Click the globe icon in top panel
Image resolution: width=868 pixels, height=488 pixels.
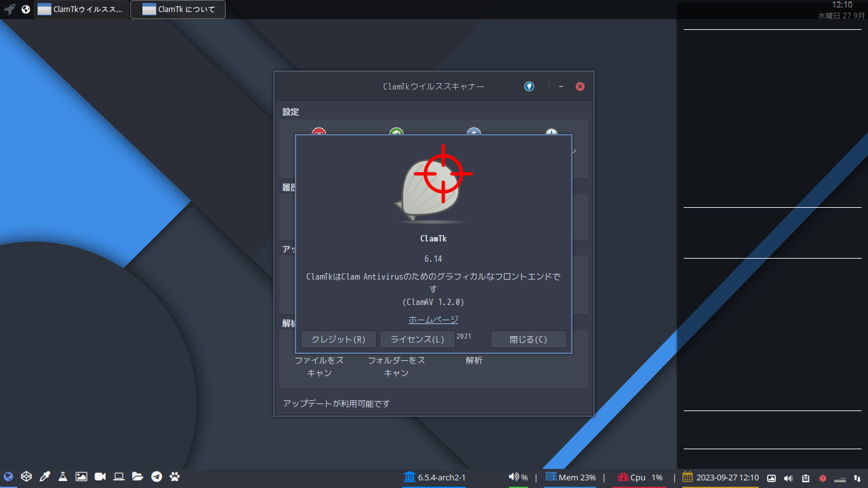pyautogui.click(x=25, y=10)
